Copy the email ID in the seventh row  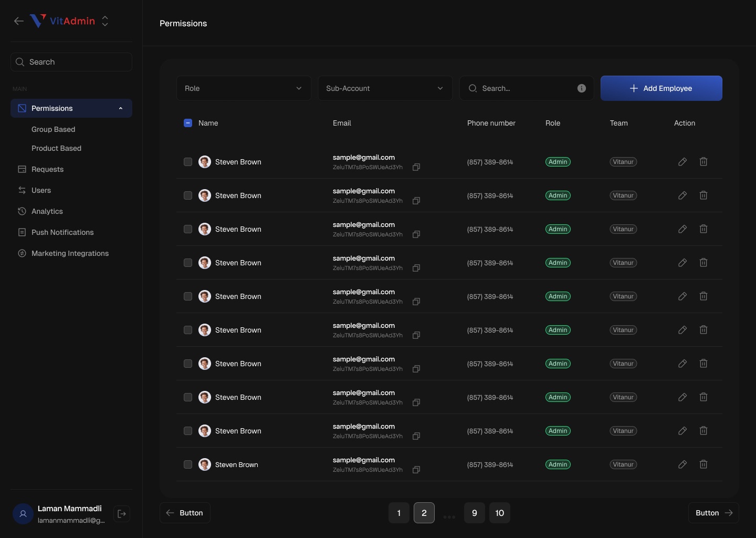416,369
